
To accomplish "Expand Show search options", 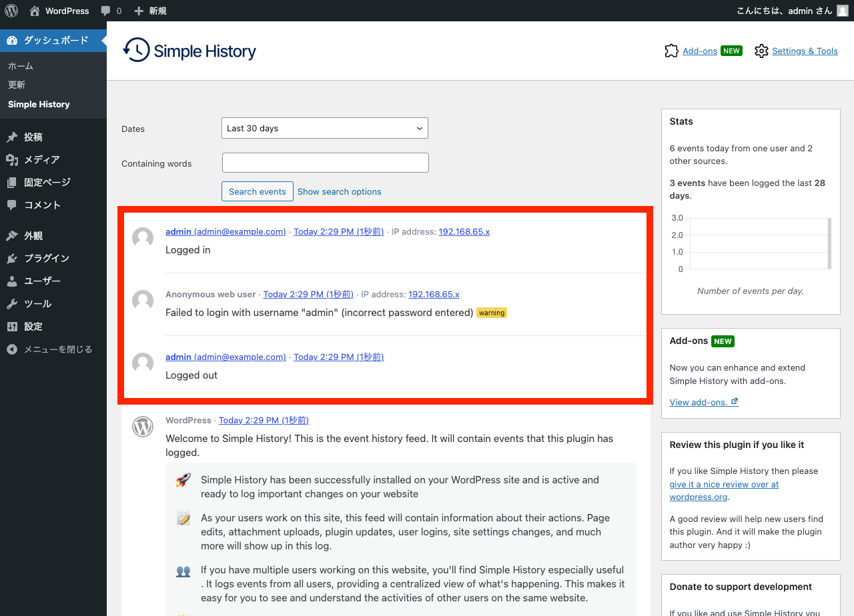I will click(340, 191).
